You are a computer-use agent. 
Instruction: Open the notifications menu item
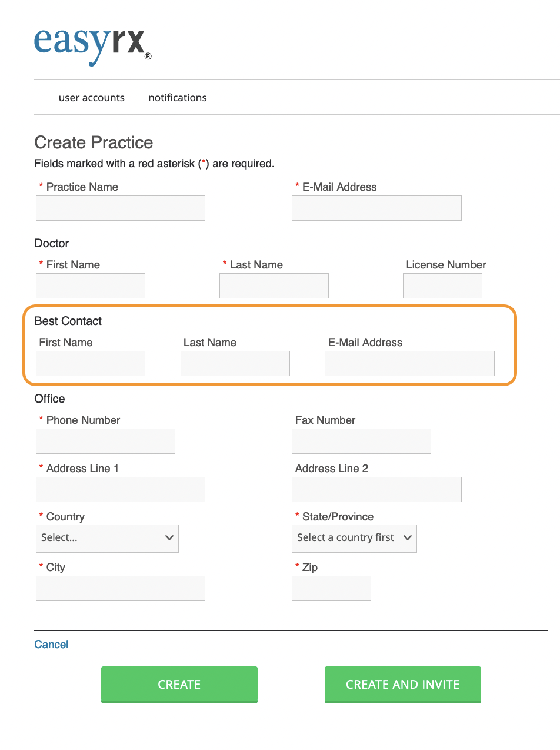point(178,98)
